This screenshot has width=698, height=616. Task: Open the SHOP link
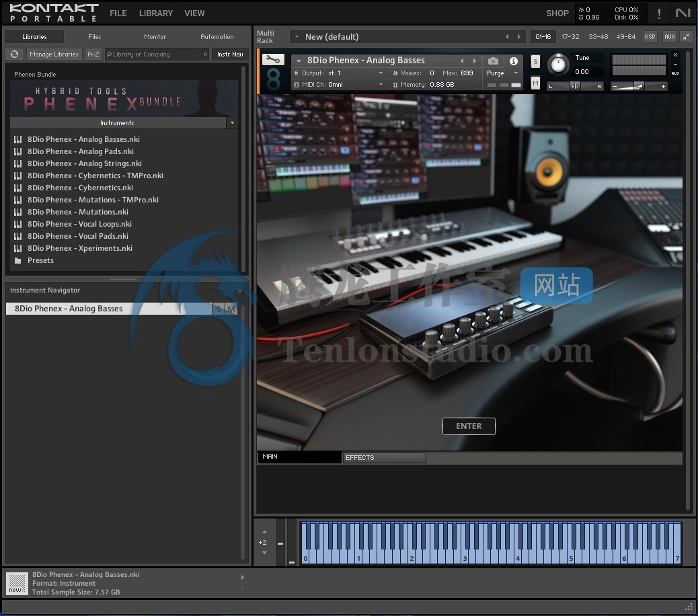click(x=557, y=13)
